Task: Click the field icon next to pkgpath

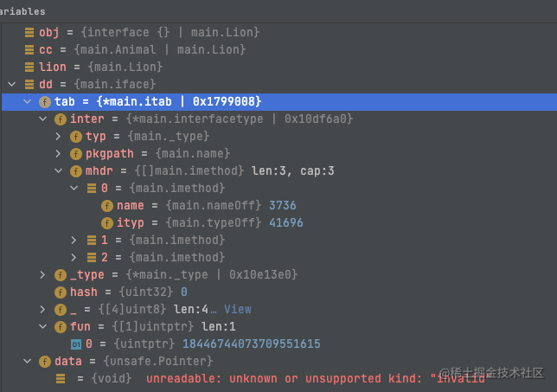Action: pyautogui.click(x=76, y=154)
